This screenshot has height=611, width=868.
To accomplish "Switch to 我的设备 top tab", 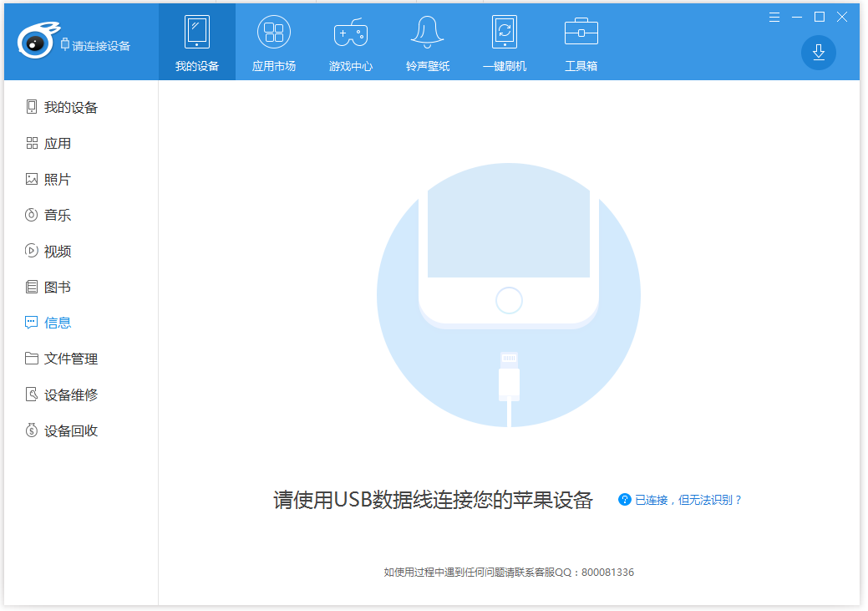I will [196, 42].
